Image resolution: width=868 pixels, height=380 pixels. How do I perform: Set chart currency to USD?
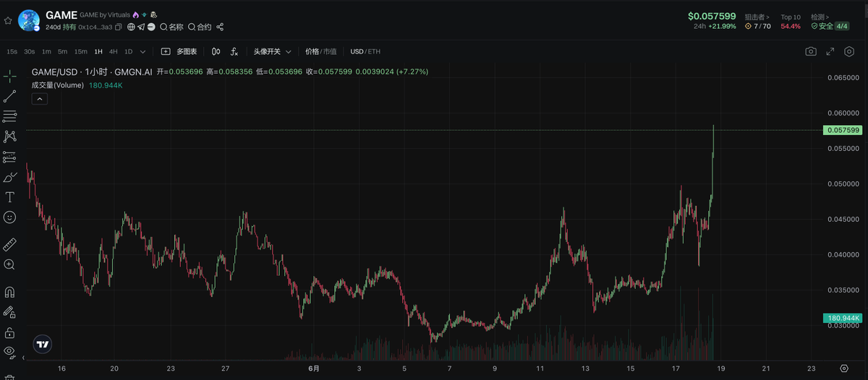(x=357, y=51)
